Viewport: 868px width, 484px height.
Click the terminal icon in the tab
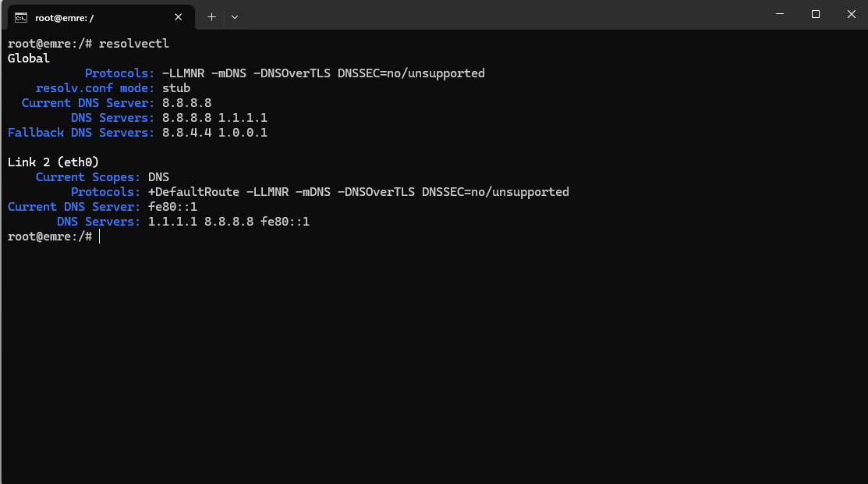point(21,18)
